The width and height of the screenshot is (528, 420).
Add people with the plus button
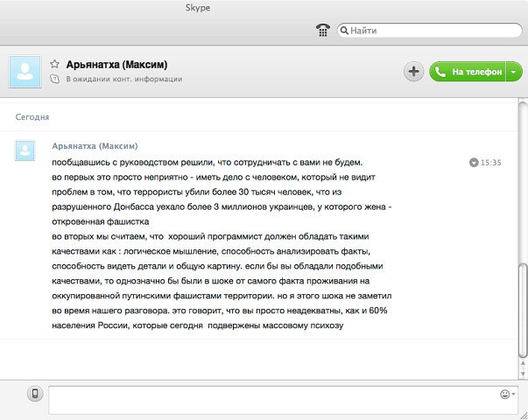(414, 72)
